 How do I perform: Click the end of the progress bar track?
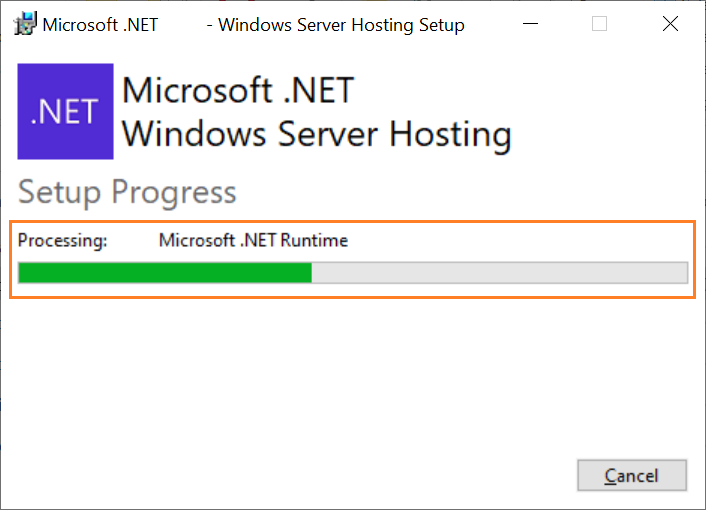[682, 273]
